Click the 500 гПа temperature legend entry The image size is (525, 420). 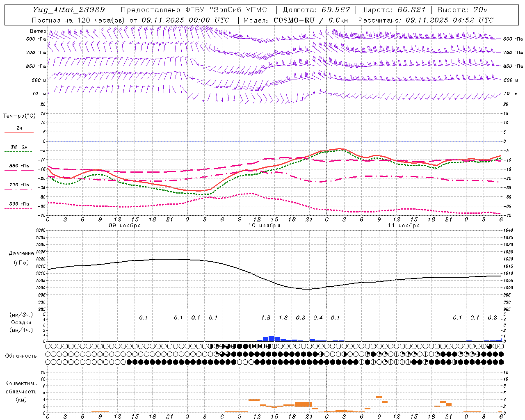pyautogui.click(x=19, y=204)
